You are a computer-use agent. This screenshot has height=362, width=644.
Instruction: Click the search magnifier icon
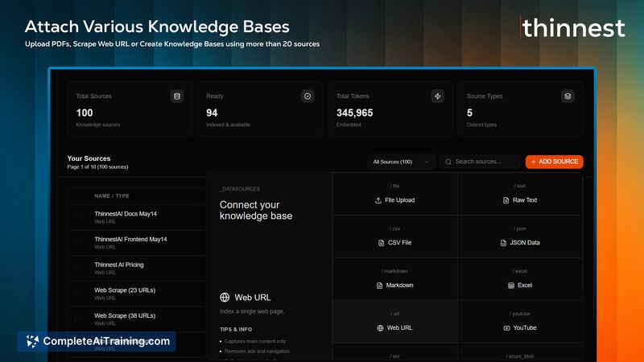point(448,162)
